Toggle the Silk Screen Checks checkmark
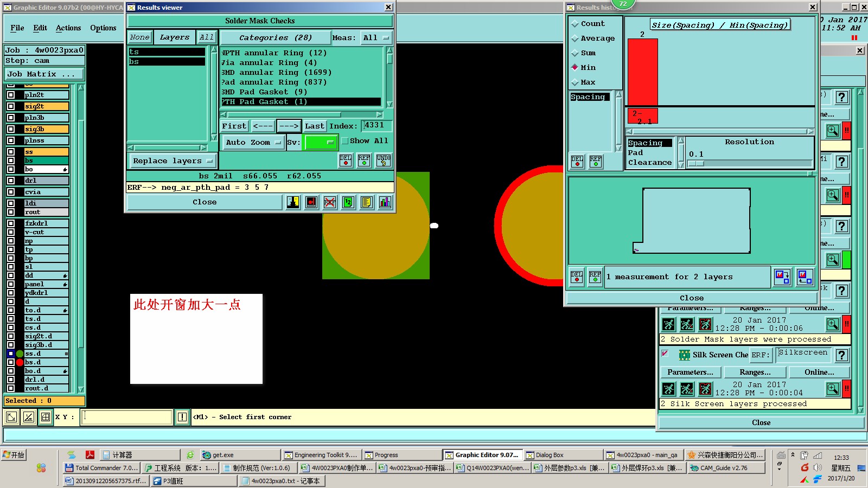The width and height of the screenshot is (868, 488). click(665, 354)
